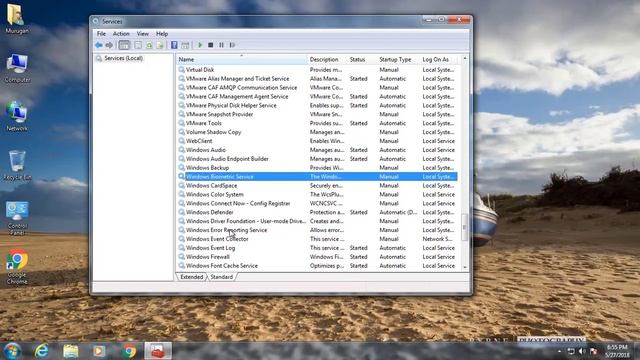Select Windows Audio Endpoint Builder service

pos(317,159)
